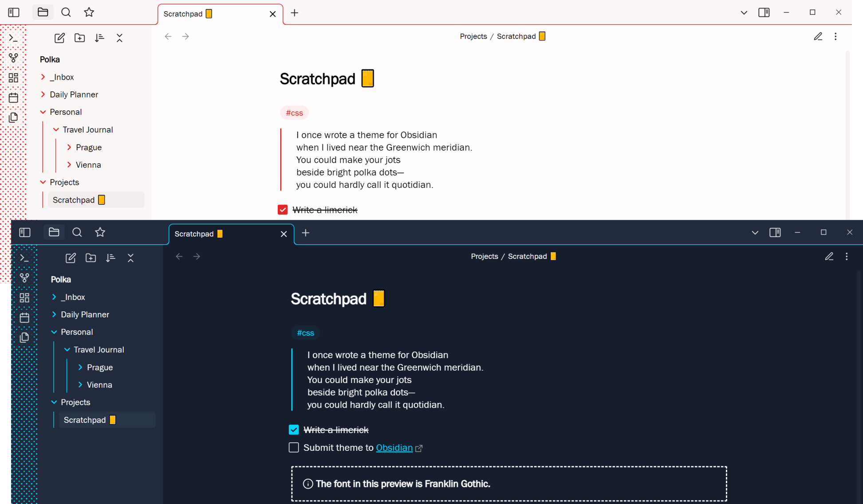The image size is (863, 504).
Task: Collapse Travel Journal folder in light window
Action: tap(56, 129)
